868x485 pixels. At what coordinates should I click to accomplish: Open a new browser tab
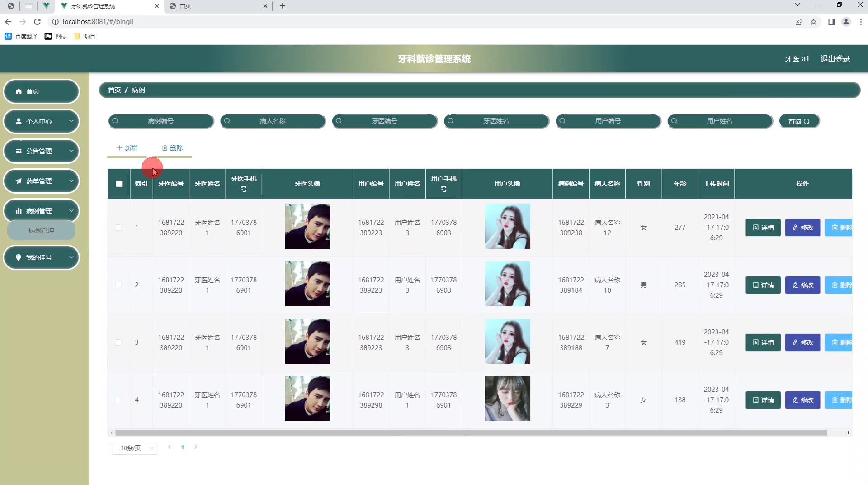(x=283, y=6)
